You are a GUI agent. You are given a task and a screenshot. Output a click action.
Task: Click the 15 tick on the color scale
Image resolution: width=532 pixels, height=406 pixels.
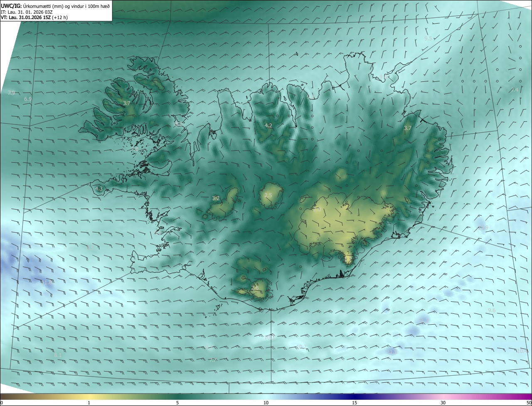[355, 403]
